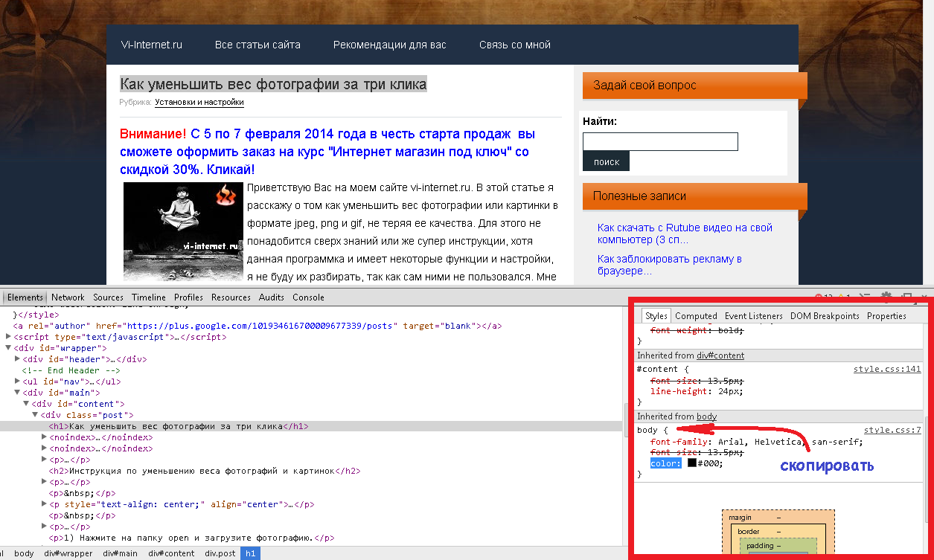This screenshot has height=560, width=934.
Task: Click the vi-internet.ru meditation thumbnail image
Action: tap(184, 232)
